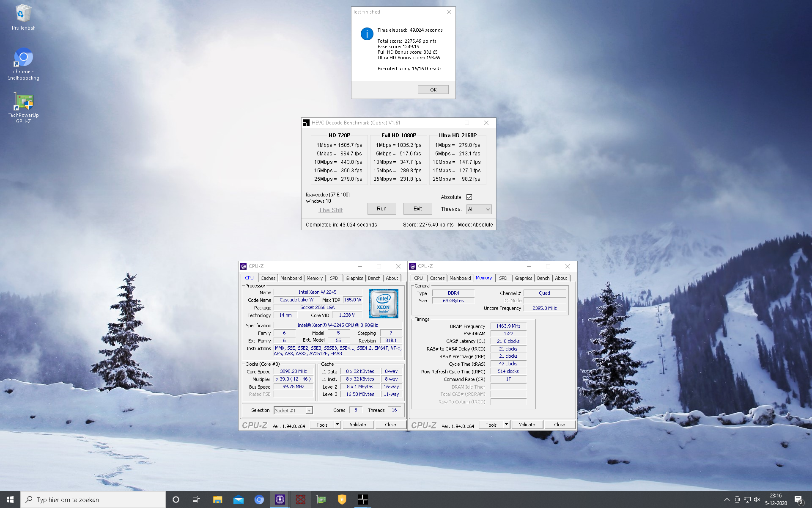Switch to CPU tab in right CPU-Z

[x=418, y=278]
